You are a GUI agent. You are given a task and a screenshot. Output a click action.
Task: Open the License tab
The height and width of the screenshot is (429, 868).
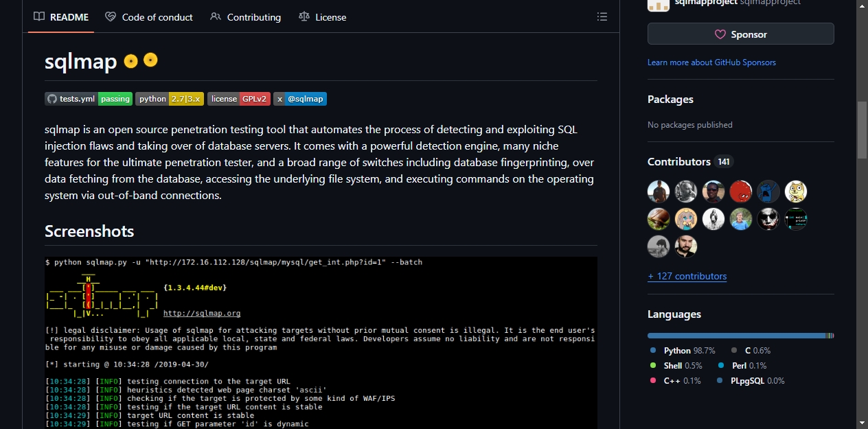click(323, 16)
